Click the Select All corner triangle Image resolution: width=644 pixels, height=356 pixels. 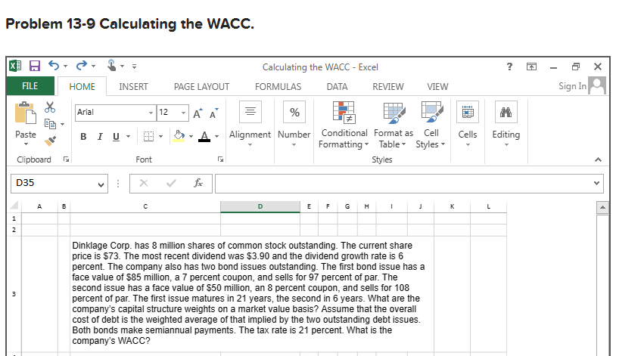14,206
